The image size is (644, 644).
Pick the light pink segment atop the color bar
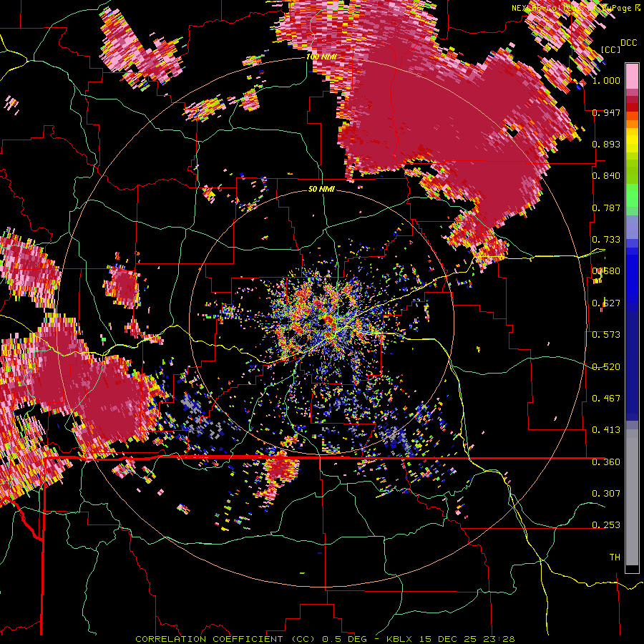632,76
